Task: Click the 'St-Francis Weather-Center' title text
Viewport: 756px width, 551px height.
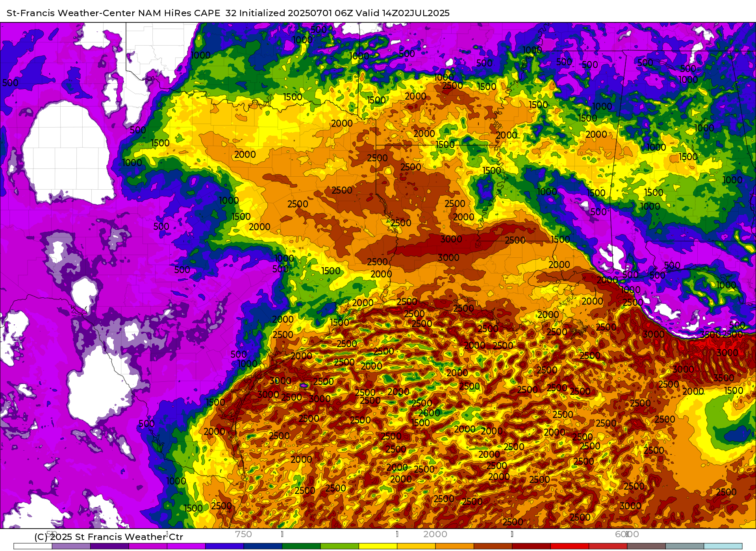Action: [71, 13]
